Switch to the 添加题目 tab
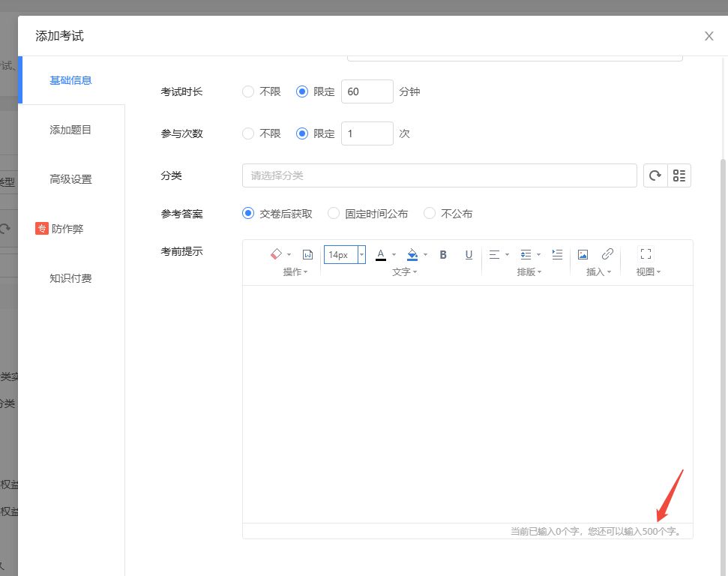 (70, 130)
